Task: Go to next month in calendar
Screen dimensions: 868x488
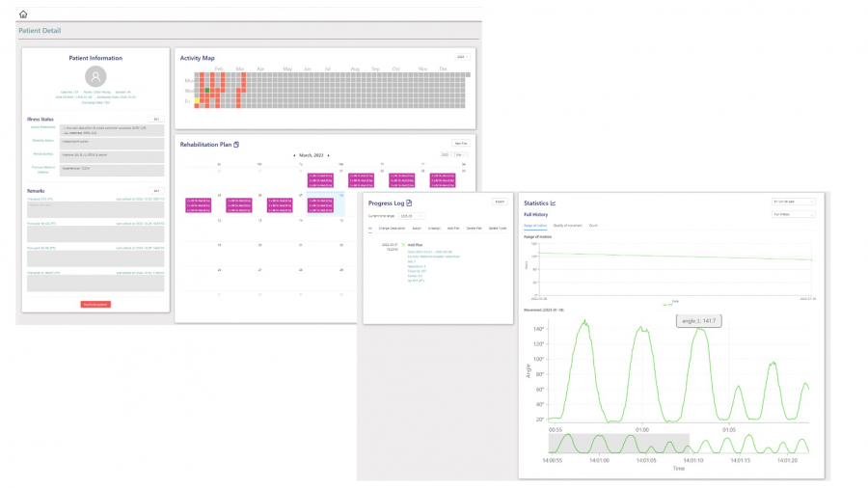Action: (328, 154)
